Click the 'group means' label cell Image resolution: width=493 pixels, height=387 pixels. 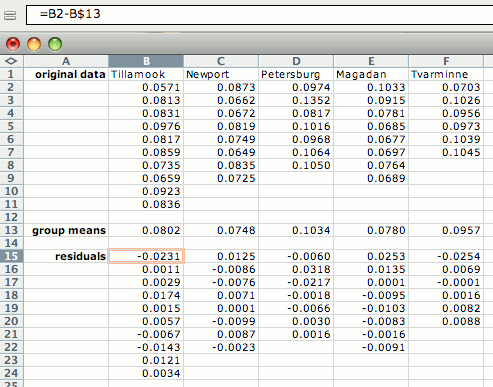(66, 230)
